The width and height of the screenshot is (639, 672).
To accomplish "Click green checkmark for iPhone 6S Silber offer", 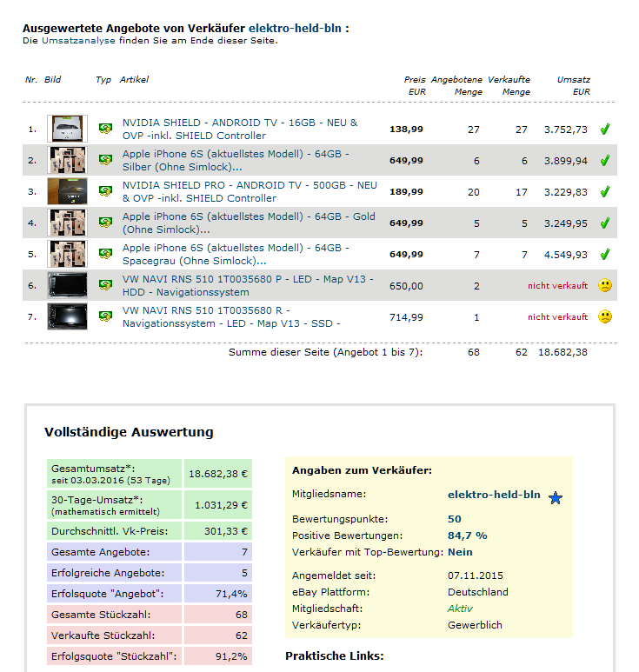I will pos(605,160).
